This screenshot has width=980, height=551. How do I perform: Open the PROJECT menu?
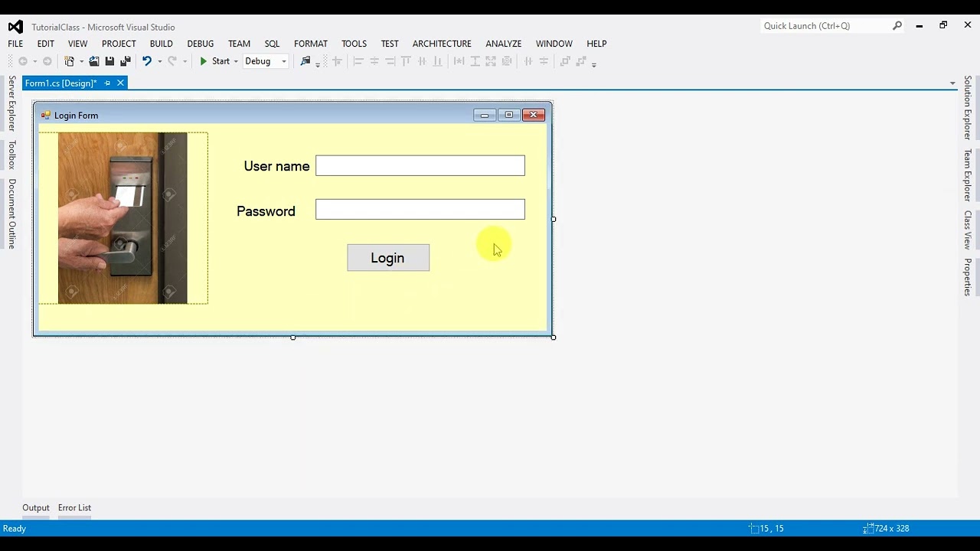pos(119,44)
